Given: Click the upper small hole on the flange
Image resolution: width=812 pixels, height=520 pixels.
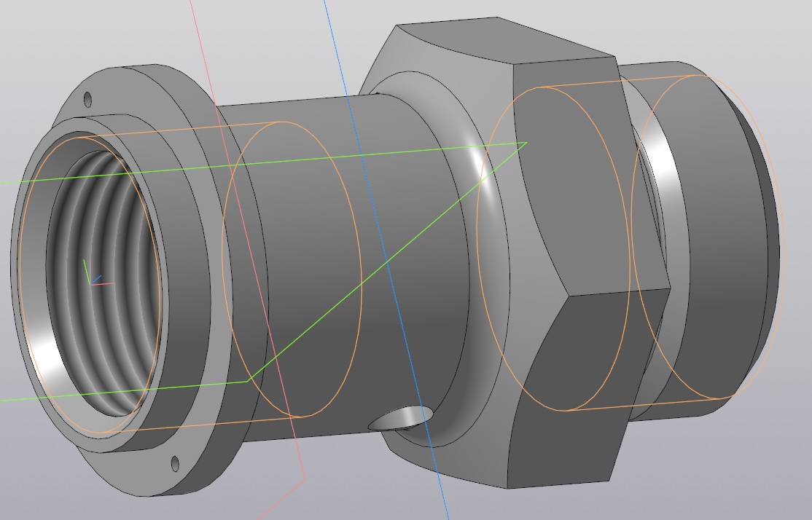Looking at the screenshot, I should point(87,99).
